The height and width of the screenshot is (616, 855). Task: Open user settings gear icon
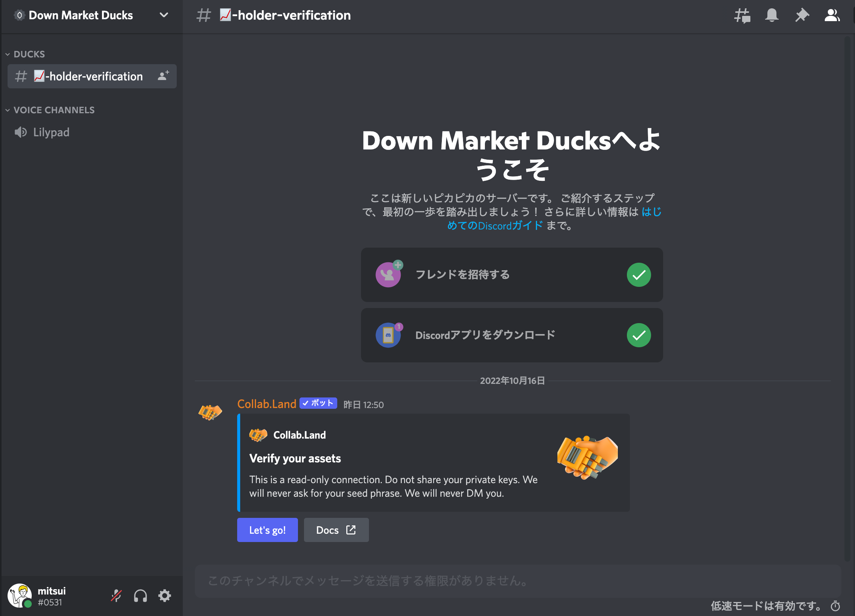point(165,596)
